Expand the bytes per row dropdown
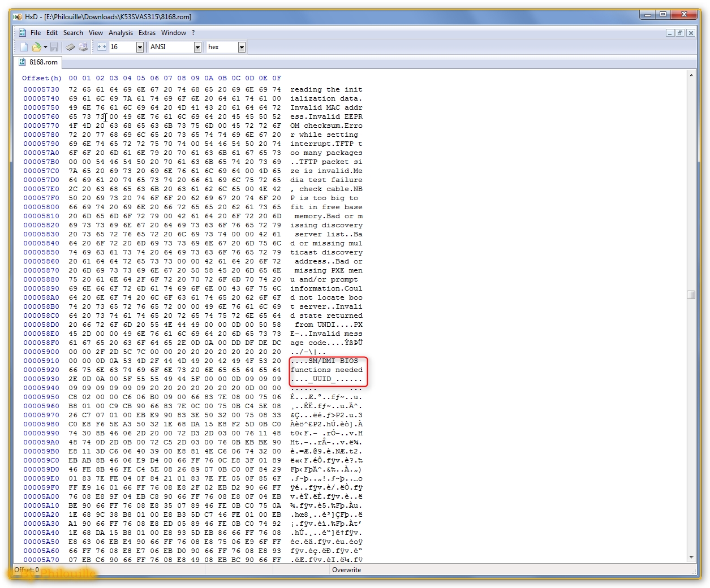This screenshot has width=710, height=588. [140, 47]
